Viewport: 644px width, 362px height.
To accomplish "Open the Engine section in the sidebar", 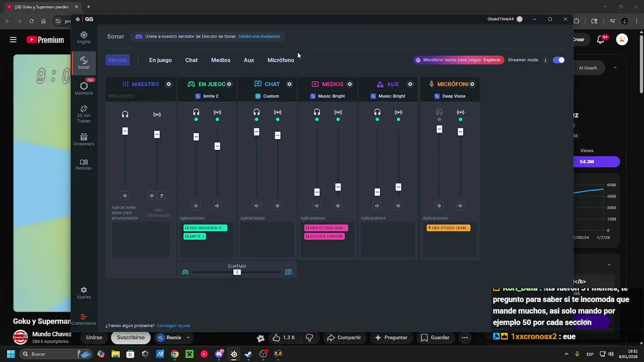I will click(x=84, y=37).
